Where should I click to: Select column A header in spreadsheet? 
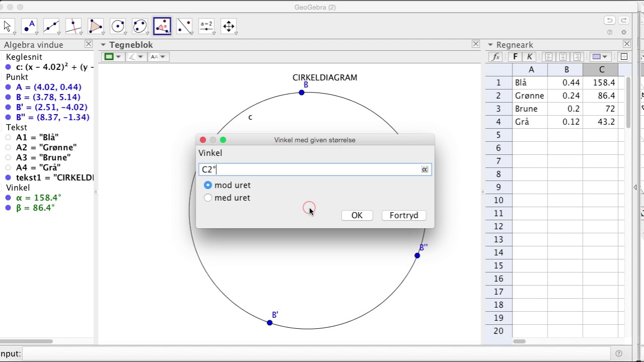530,69
